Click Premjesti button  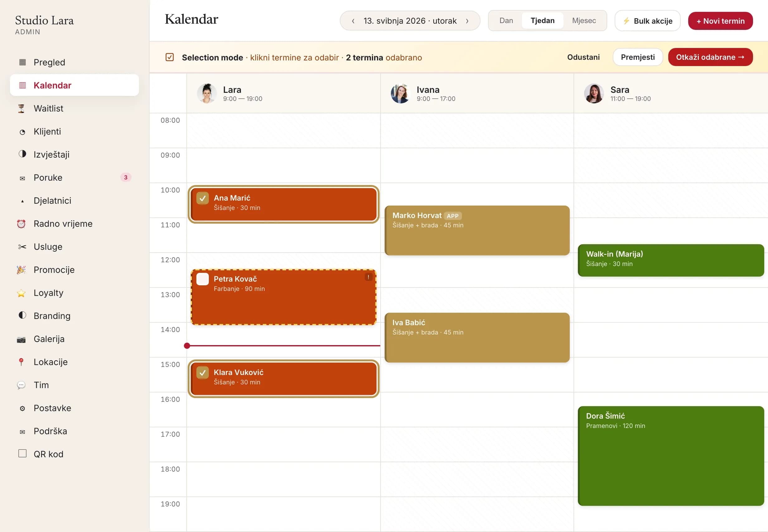coord(638,57)
